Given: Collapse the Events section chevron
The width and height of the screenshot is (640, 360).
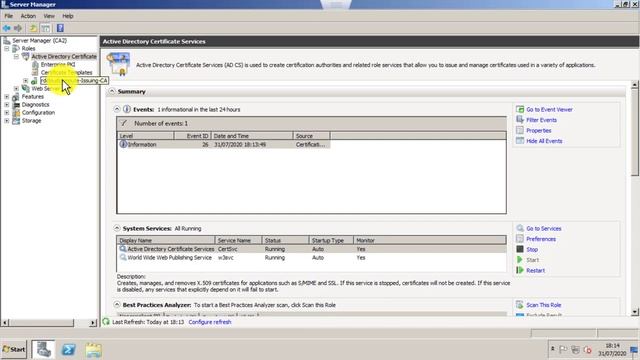Looking at the screenshot, I should click(x=117, y=109).
